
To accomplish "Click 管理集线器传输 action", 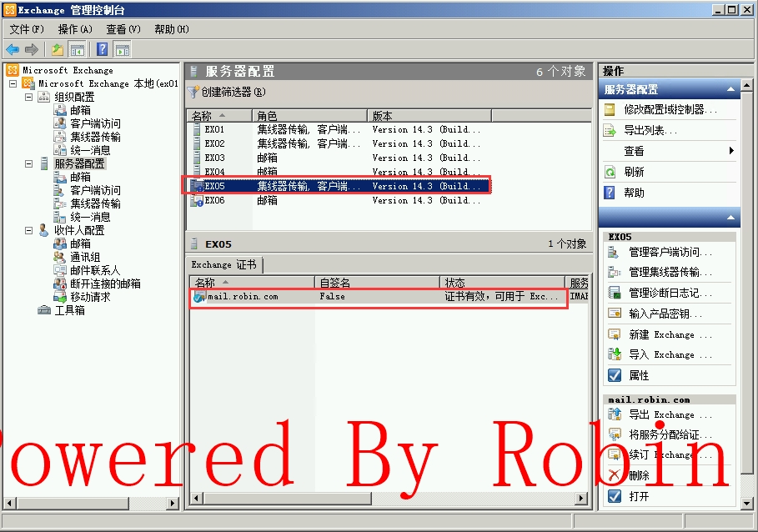I will 670,273.
